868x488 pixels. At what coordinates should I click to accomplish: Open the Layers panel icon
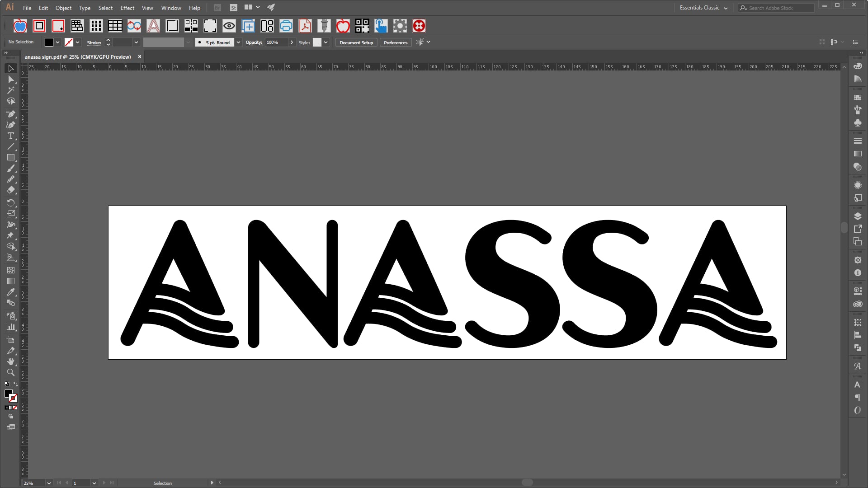tap(858, 216)
